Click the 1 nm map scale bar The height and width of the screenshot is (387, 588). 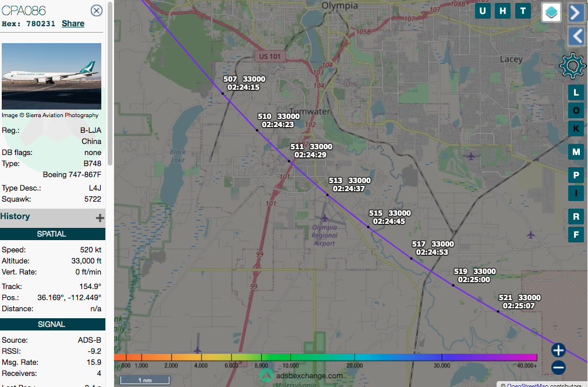pyautogui.click(x=145, y=380)
